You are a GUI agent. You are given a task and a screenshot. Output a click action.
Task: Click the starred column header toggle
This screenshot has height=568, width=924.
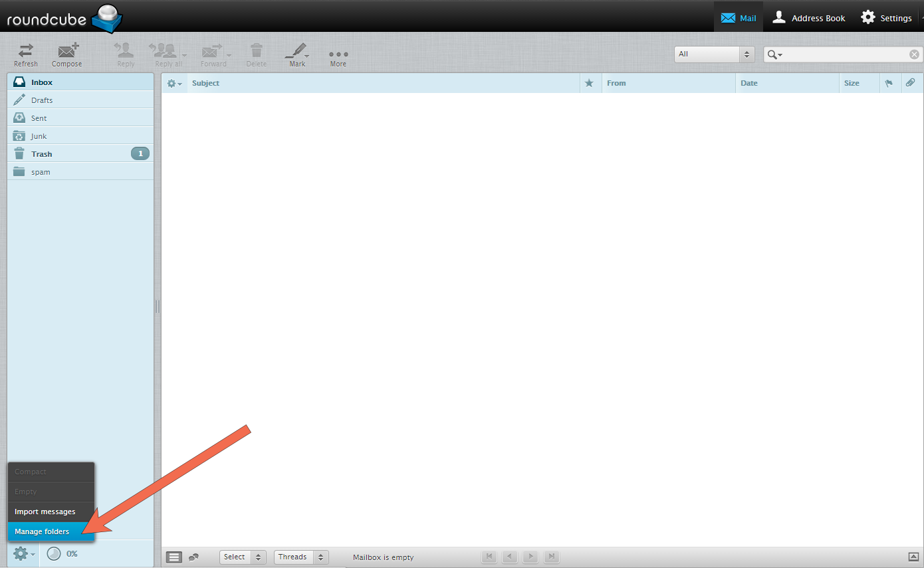(589, 82)
